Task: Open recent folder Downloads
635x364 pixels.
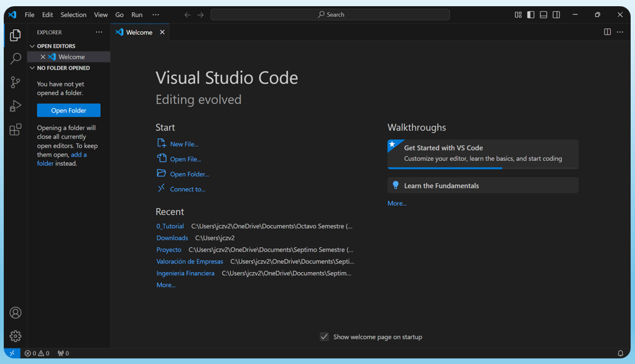Action: click(172, 238)
